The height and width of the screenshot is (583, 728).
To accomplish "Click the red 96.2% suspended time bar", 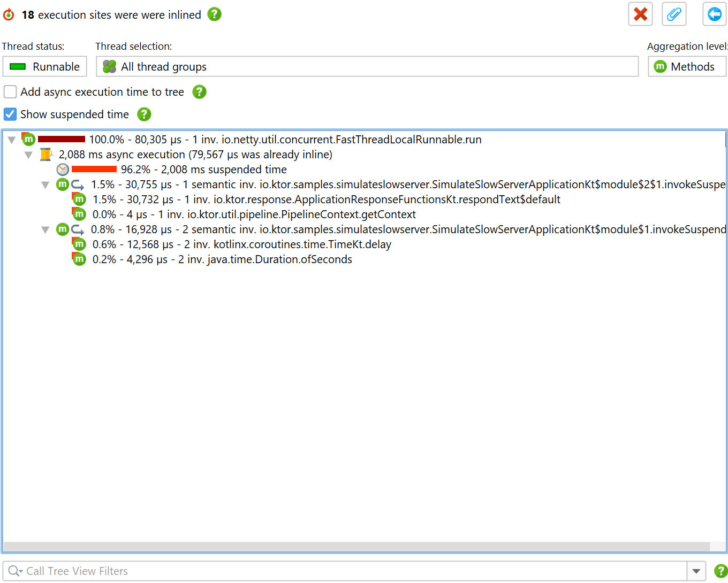I will (94, 169).
